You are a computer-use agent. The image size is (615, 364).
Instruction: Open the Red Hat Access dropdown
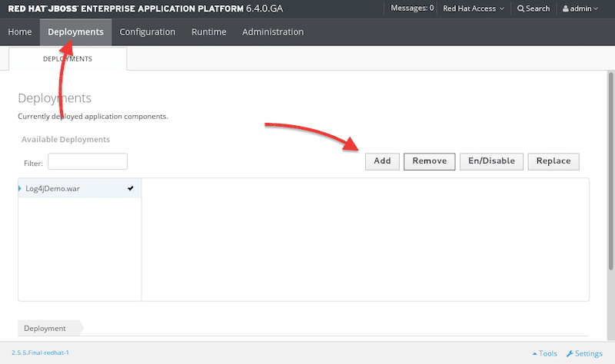(x=474, y=8)
